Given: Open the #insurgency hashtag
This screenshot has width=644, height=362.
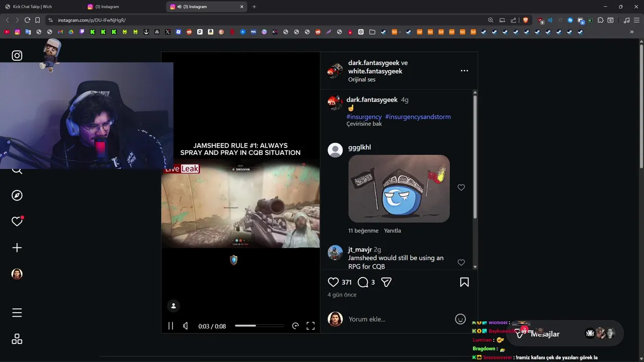Looking at the screenshot, I should [364, 117].
